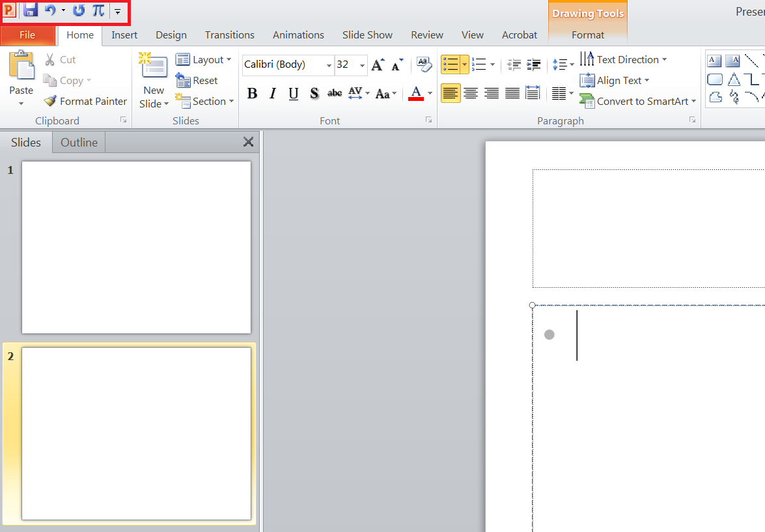Screen dimensions: 765x532
Task: Open Change Case Aa menu
Action: pos(386,93)
